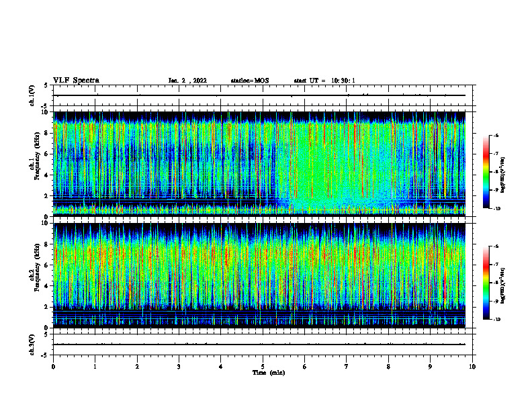Click time axis tick label "1"
The height and width of the screenshot is (411, 532).
click(95, 367)
